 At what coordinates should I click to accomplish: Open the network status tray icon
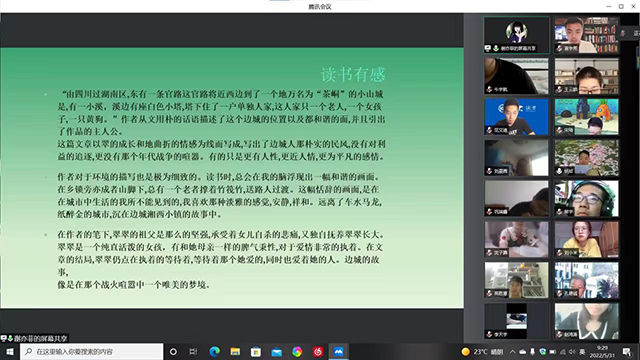pyautogui.click(x=563, y=351)
